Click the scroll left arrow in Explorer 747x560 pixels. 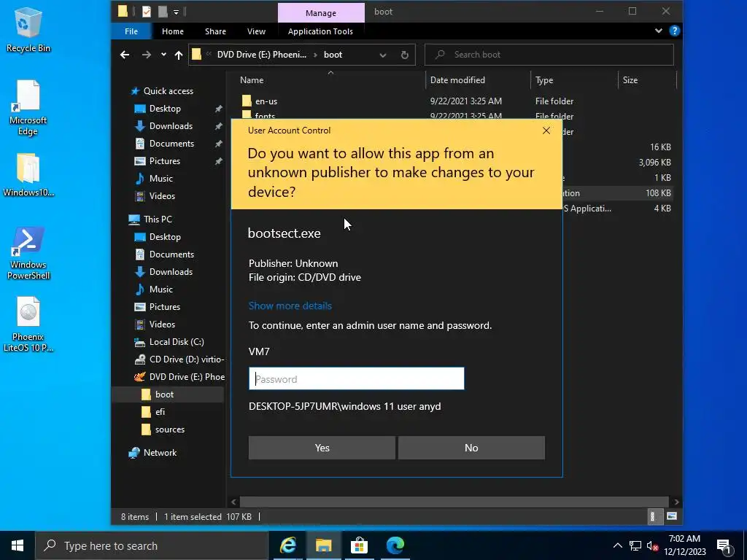coord(233,502)
